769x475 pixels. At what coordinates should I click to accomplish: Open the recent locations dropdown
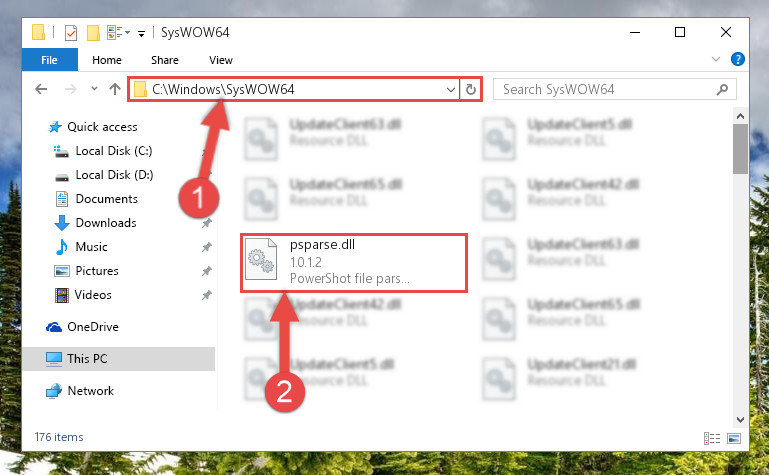coord(94,89)
